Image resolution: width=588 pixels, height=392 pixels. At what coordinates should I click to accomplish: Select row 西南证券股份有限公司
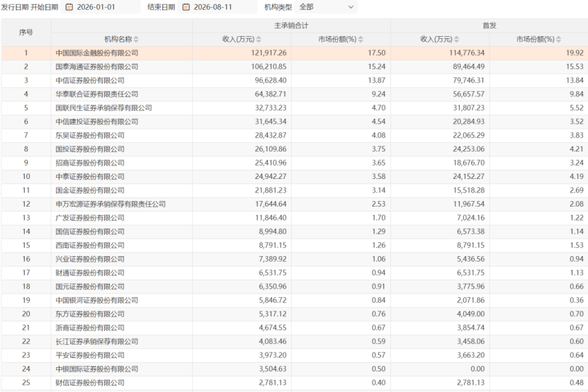(294, 246)
